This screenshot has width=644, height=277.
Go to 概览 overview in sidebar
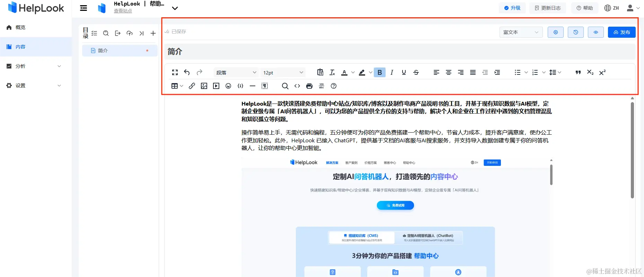[36, 27]
